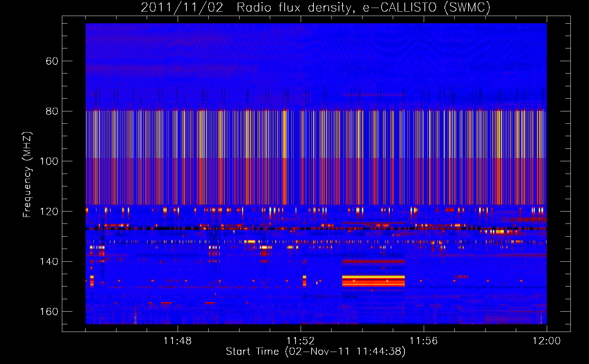
Task: Click the 'Frequency (MHZ)' y-axis label
Action: coord(27,174)
